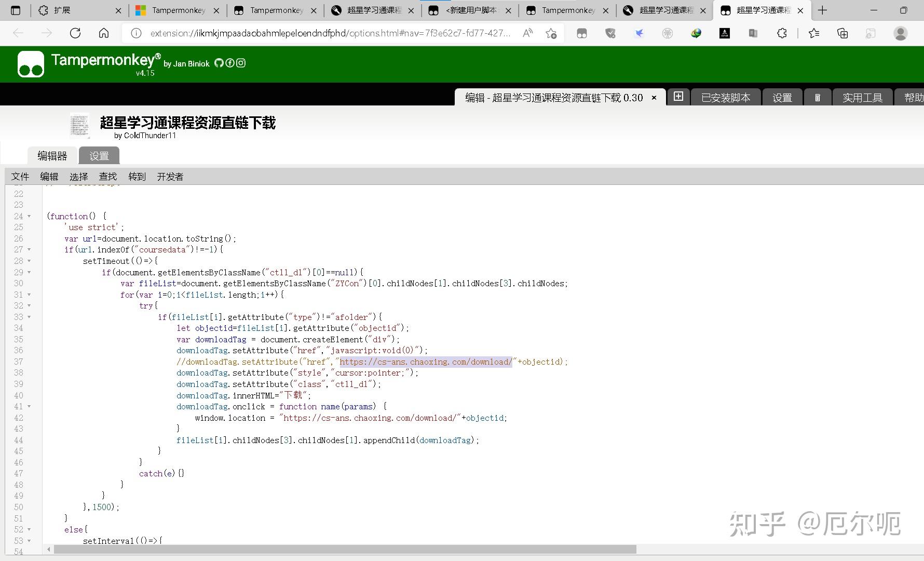Open the 选择 menu

(x=79, y=177)
